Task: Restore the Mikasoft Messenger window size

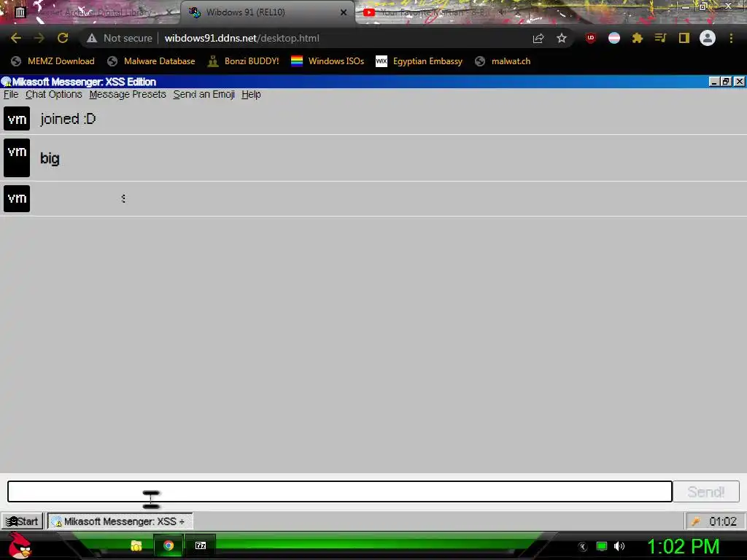Action: (726, 82)
